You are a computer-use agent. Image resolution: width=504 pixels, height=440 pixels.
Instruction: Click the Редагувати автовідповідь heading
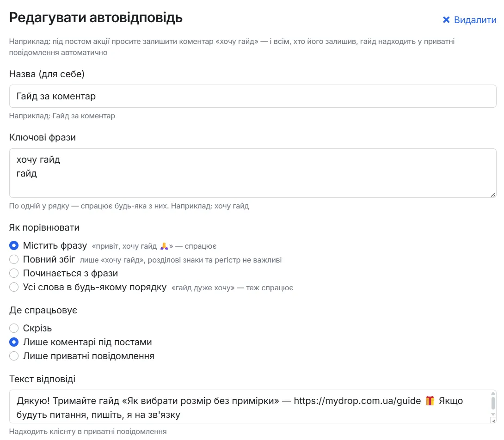[96, 18]
